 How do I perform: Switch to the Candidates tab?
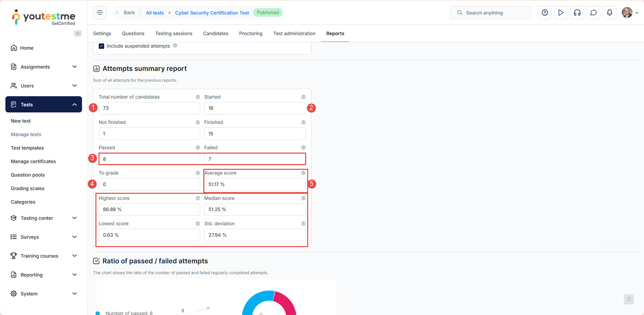pyautogui.click(x=215, y=33)
